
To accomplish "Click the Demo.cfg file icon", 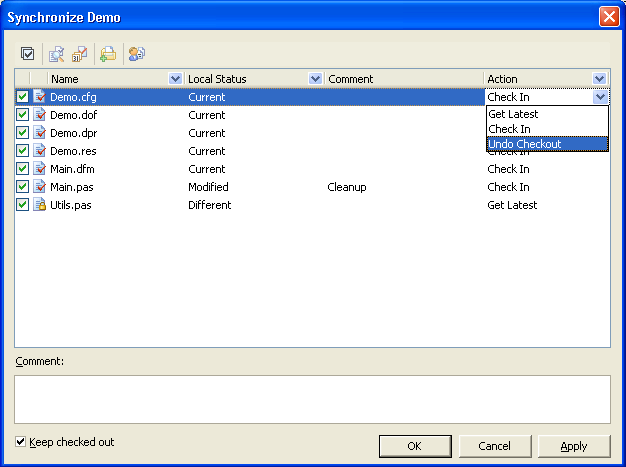I will point(39,97).
